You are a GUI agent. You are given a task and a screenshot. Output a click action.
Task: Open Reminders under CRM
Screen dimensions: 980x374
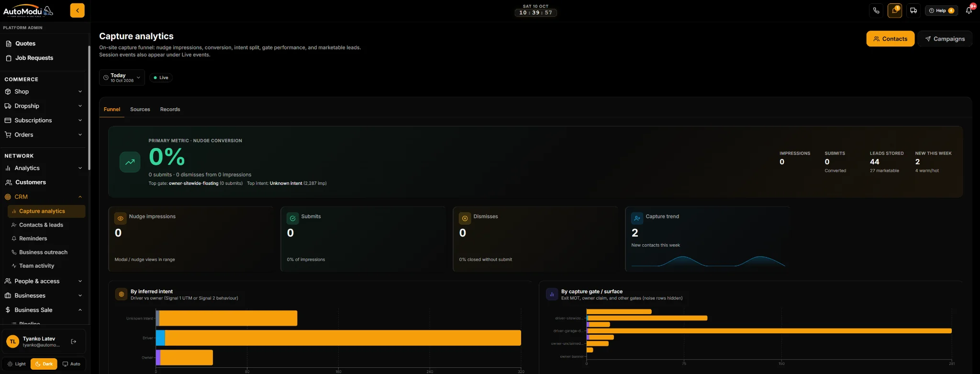pyautogui.click(x=47, y=238)
